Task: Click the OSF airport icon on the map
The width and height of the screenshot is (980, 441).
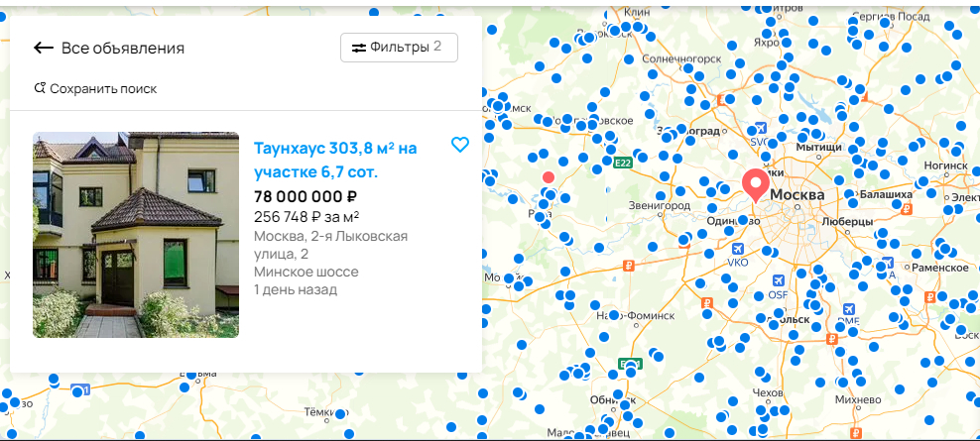Action: 778,280
